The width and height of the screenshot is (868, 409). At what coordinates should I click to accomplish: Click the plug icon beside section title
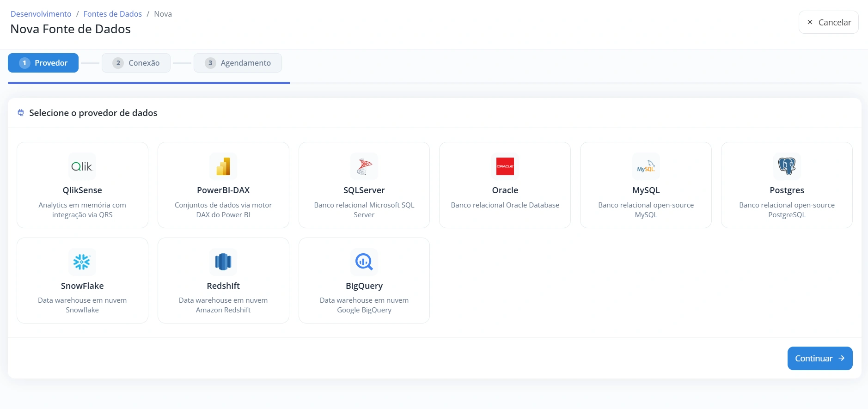click(x=21, y=113)
